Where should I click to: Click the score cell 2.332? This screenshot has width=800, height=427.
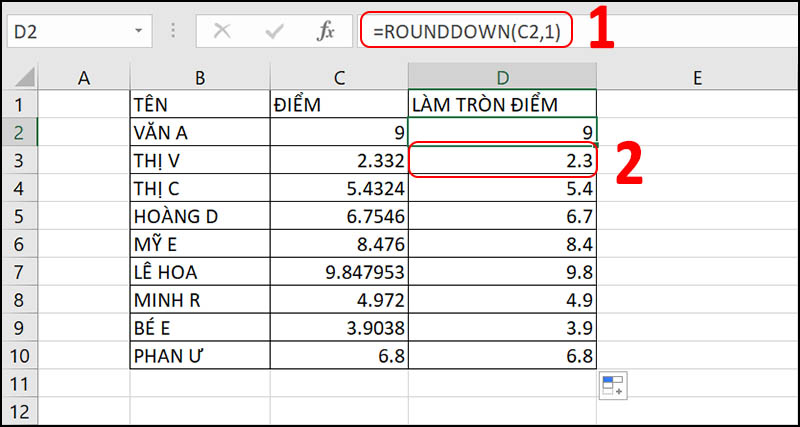[339, 160]
